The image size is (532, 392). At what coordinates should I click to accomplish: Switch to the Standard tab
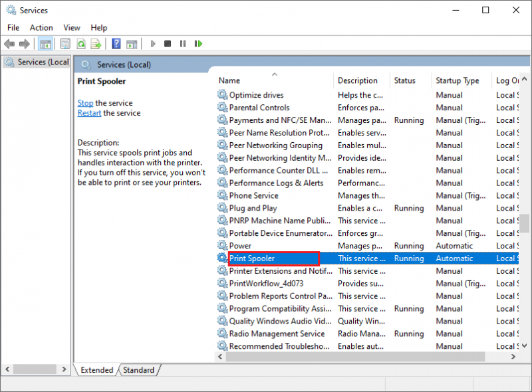point(138,370)
